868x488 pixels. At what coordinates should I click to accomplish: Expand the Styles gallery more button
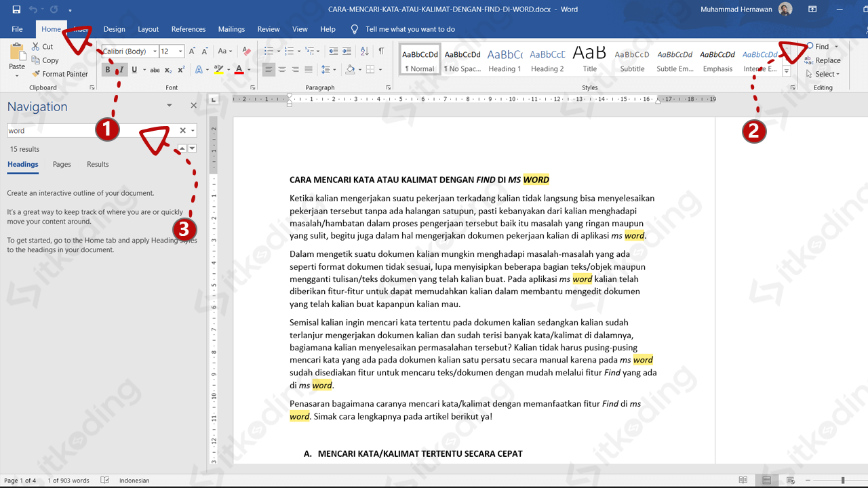point(787,71)
